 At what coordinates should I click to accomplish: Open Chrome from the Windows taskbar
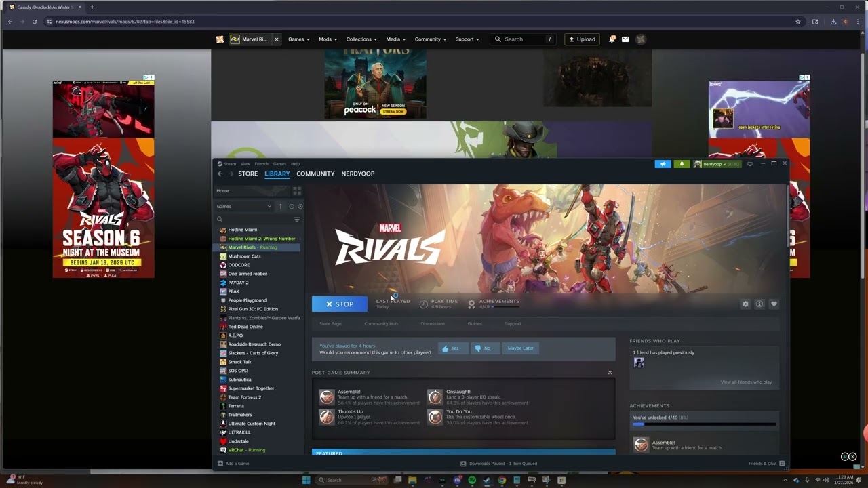coord(502,480)
